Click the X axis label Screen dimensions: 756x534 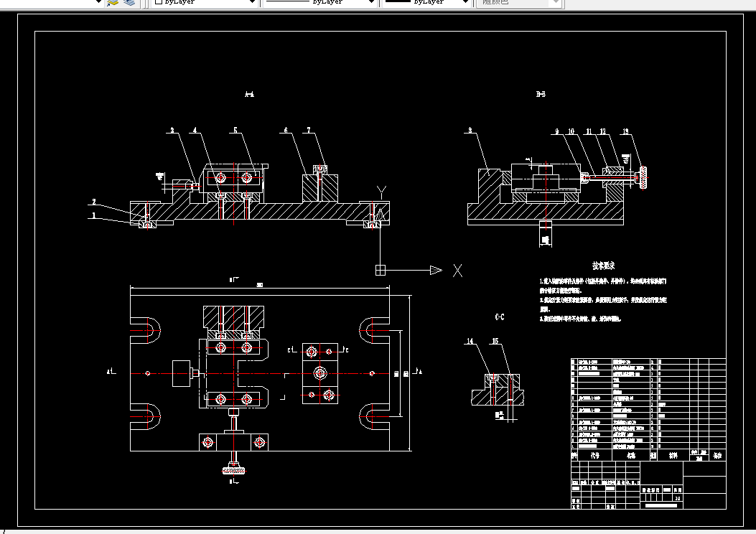[x=457, y=271]
